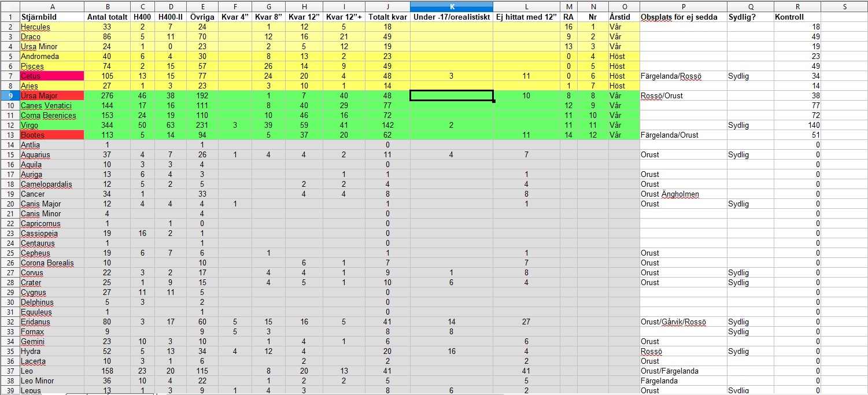
Task: Click the 'Färgelanda/Rossö' cell in Cetus row
Action: pyautogui.click(x=683, y=76)
